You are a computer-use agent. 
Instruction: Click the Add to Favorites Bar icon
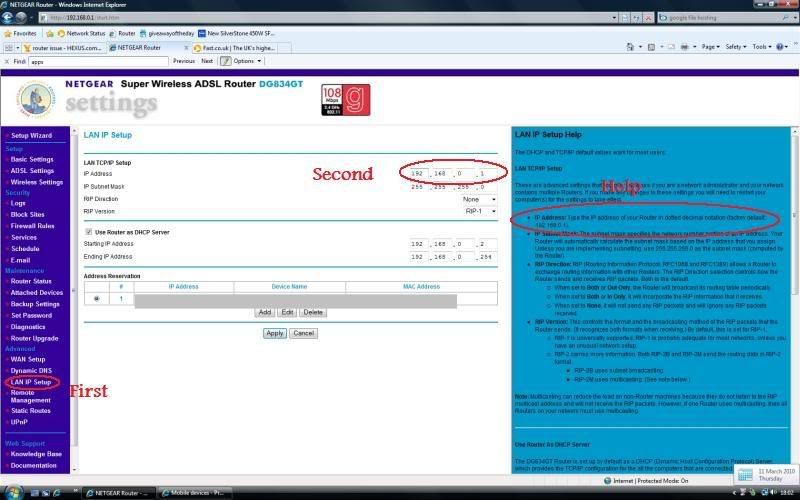coord(50,33)
